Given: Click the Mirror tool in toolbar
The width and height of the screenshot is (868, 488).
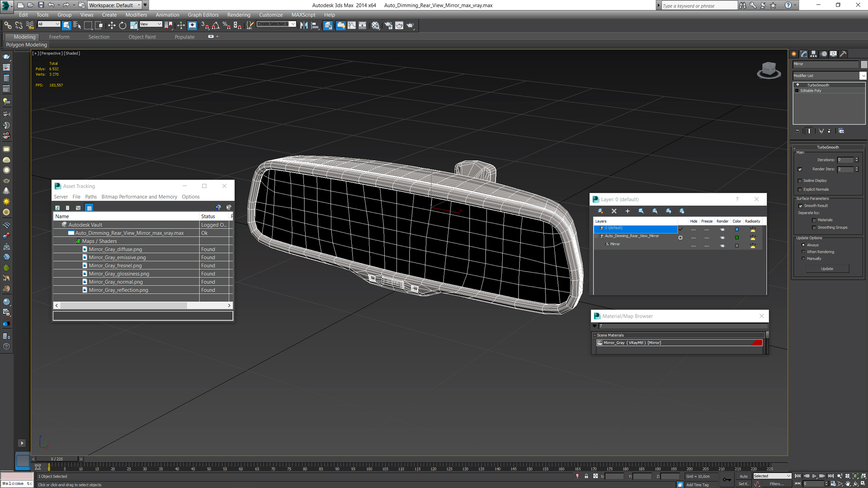Looking at the screenshot, I should 304,26.
